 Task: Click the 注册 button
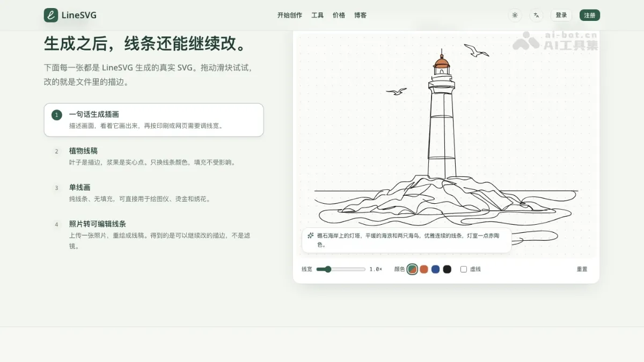tap(590, 15)
